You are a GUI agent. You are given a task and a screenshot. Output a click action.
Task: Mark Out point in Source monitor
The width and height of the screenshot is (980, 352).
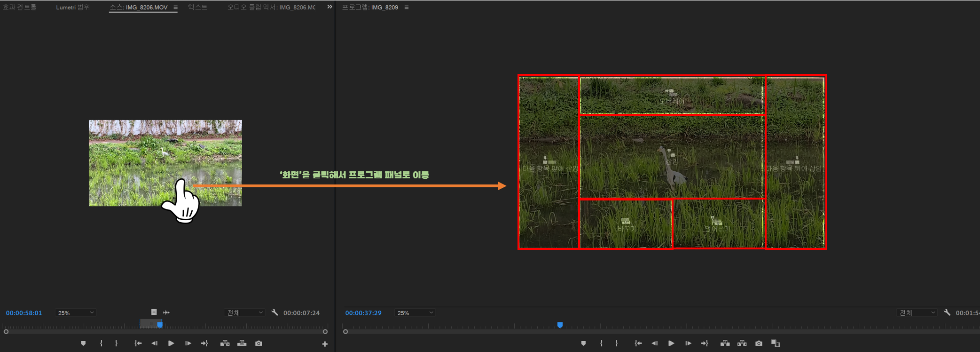pyautogui.click(x=116, y=344)
